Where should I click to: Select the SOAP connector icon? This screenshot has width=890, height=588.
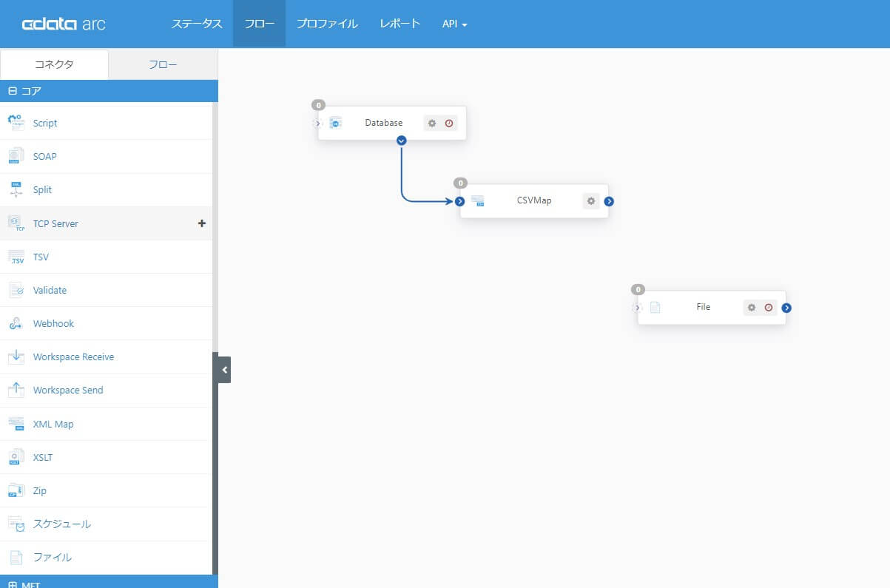[x=16, y=156]
